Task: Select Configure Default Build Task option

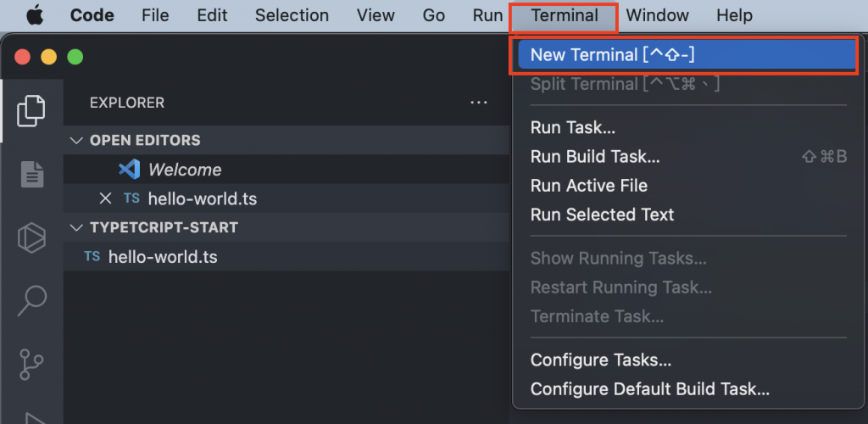Action: (650, 390)
